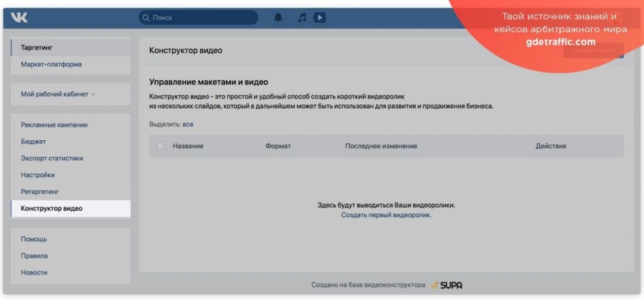Open the Помощь page
The width and height of the screenshot is (644, 302).
click(34, 239)
